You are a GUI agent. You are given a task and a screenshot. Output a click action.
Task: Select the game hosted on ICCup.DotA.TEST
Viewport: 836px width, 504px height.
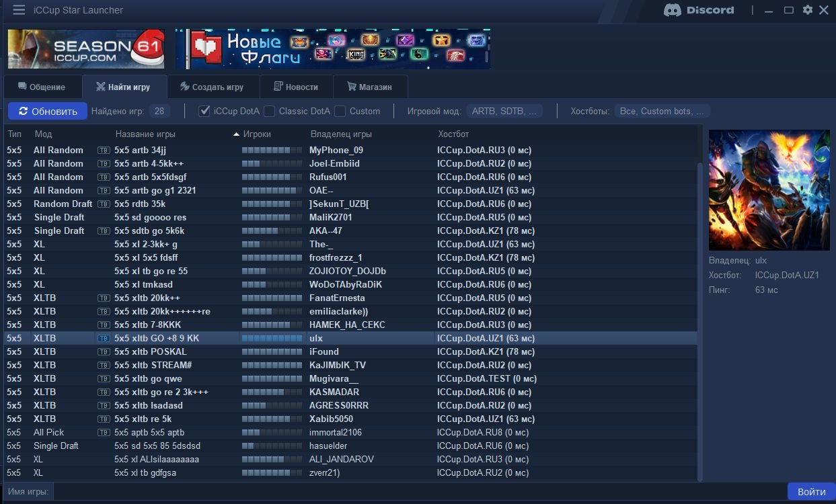pyautogui.click(x=350, y=378)
